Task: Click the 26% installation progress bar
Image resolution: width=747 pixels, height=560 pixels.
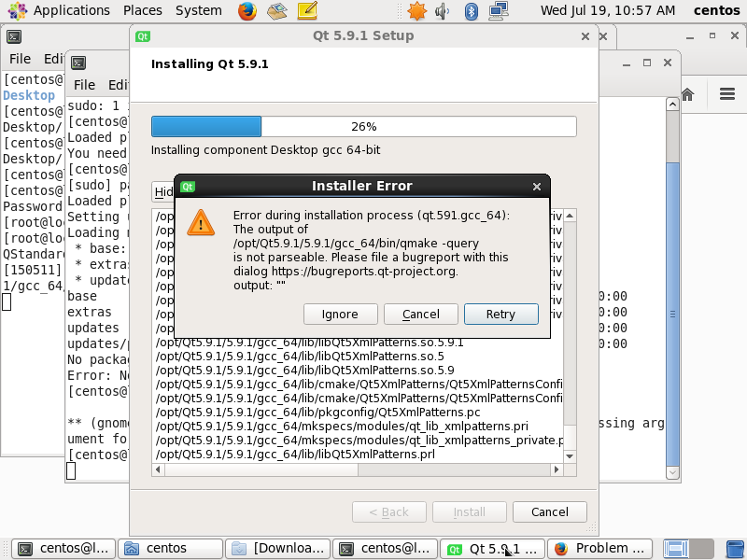Action: [364, 127]
